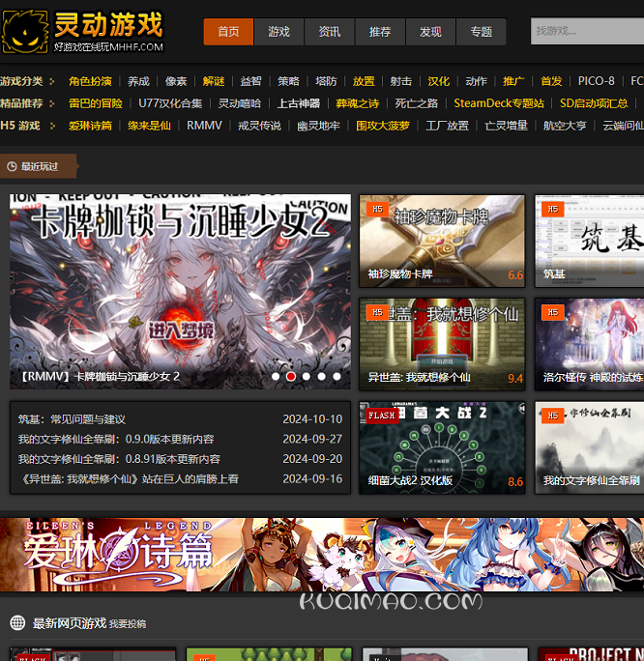This screenshot has height=661, width=644.
Task: Open the 专题 navigation tab
Action: coord(482,32)
